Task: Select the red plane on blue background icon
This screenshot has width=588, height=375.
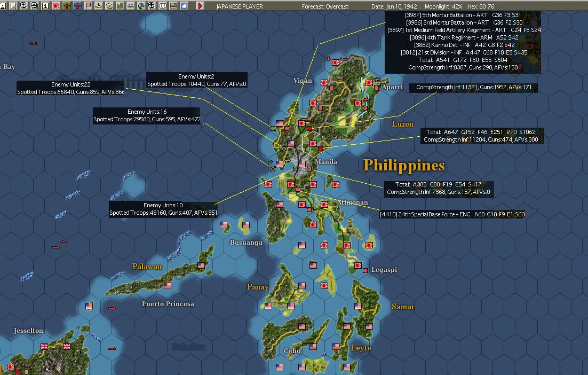Action: tap(77, 6)
